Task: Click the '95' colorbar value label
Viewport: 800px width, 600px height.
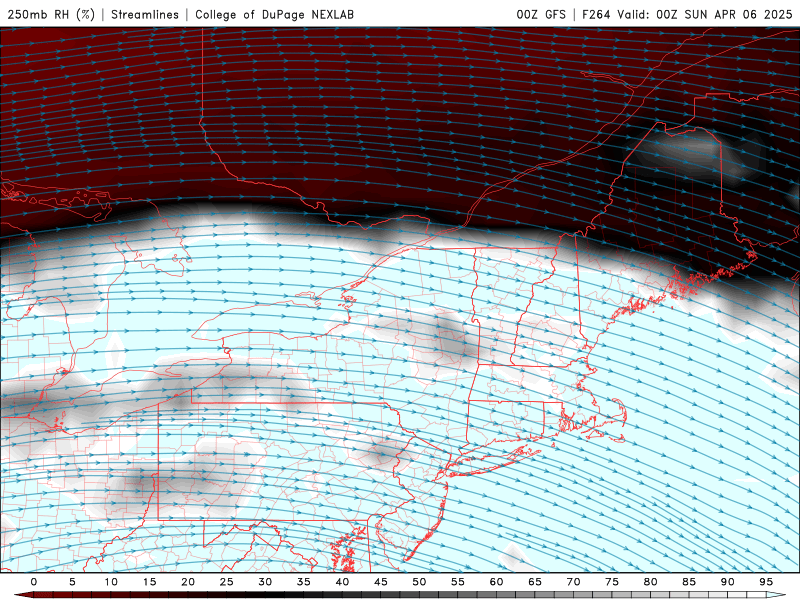Action: click(766, 582)
